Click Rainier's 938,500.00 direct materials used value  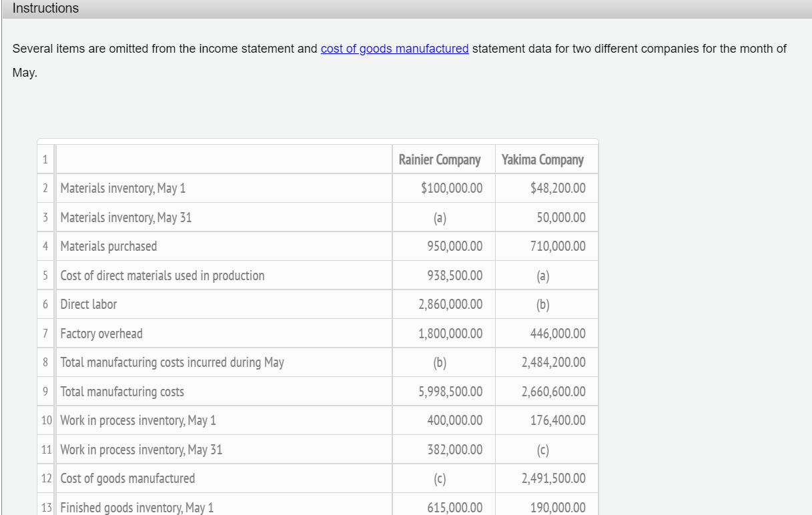pyautogui.click(x=454, y=276)
